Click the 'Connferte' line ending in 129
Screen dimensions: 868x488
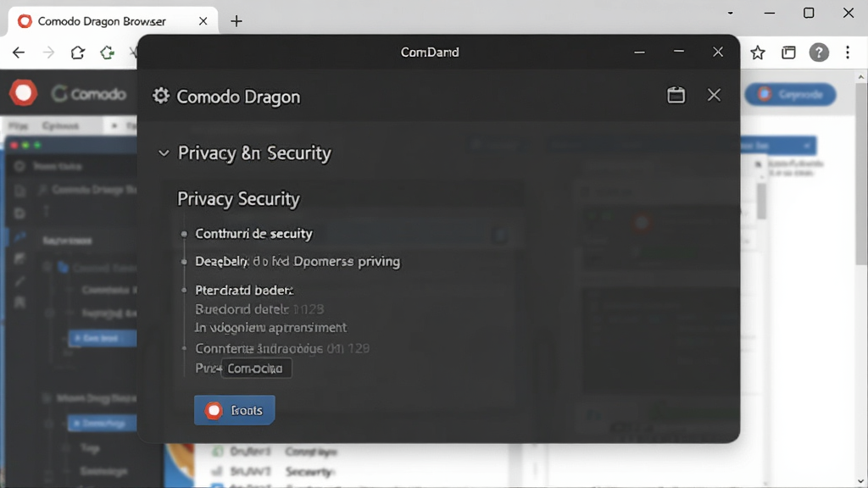282,348
